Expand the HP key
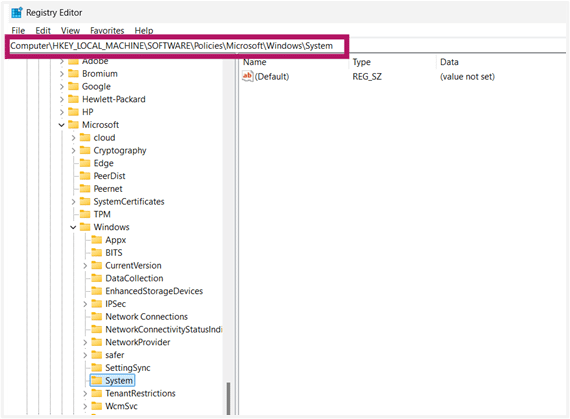 point(61,112)
